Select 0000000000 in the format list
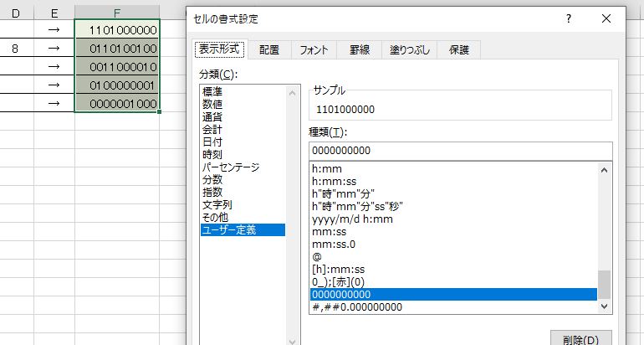 (x=453, y=295)
